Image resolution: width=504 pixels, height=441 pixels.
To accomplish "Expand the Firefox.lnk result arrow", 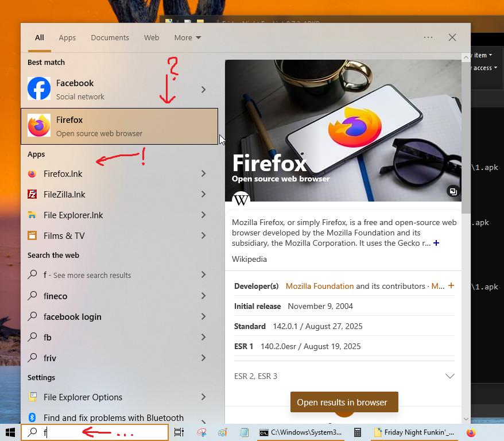I will (203, 173).
